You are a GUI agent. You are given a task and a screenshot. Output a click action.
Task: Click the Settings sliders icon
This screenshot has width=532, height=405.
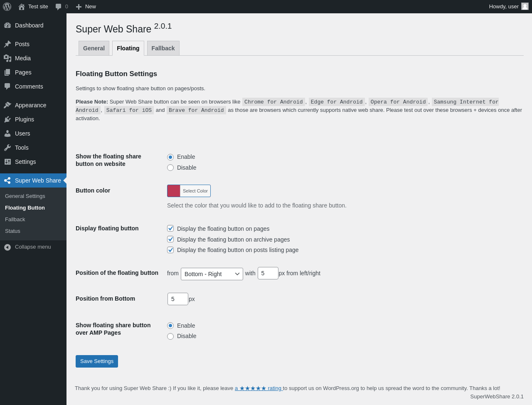coord(7,162)
